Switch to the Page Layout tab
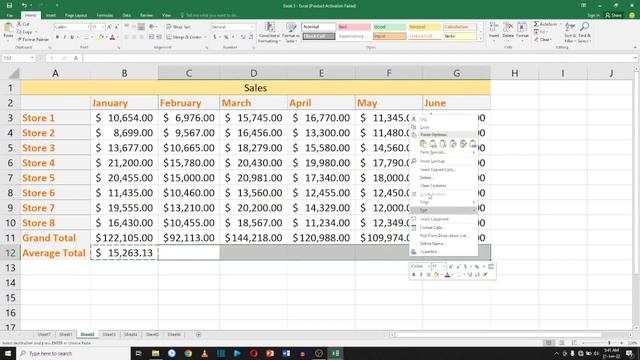The image size is (640, 360). pyautogui.click(x=76, y=15)
